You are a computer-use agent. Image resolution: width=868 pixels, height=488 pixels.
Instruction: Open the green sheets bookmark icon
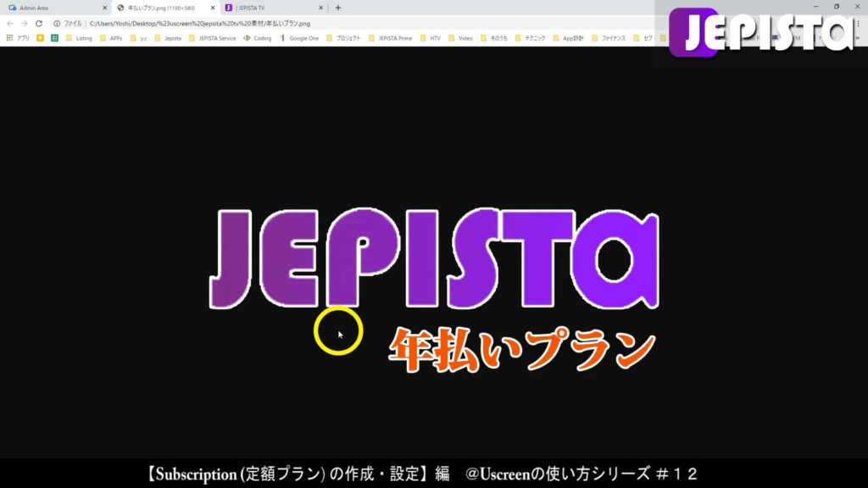[54, 38]
